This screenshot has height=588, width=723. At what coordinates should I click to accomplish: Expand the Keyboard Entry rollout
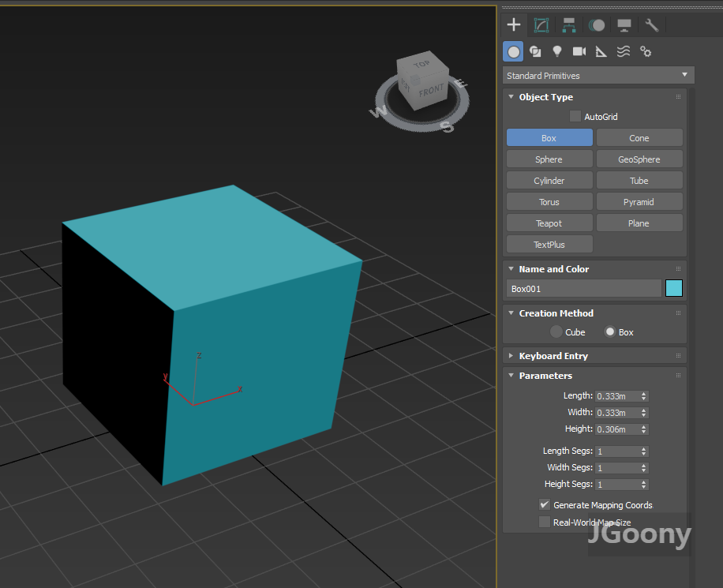(x=511, y=356)
